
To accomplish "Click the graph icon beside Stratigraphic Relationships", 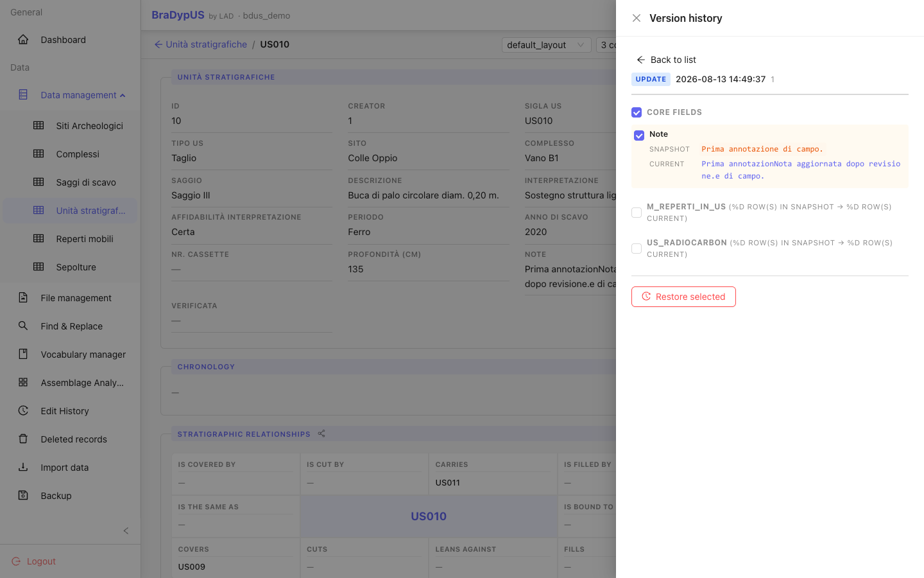I will [x=321, y=434].
